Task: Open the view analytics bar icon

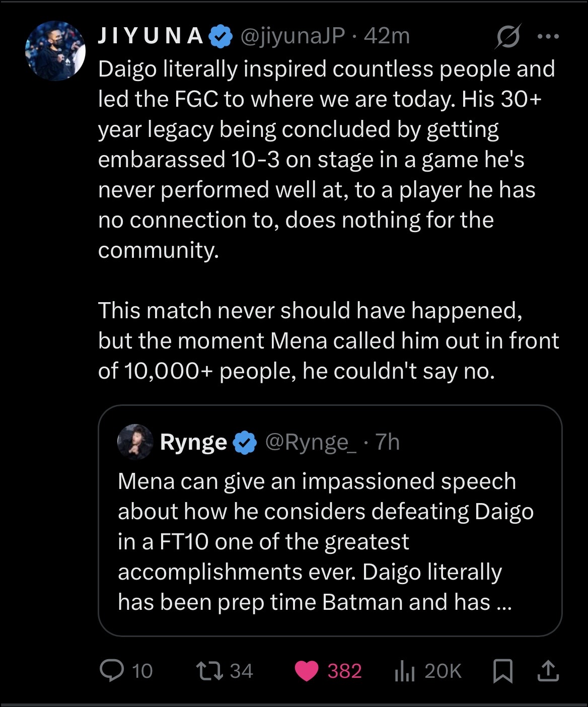Action: pyautogui.click(x=404, y=671)
